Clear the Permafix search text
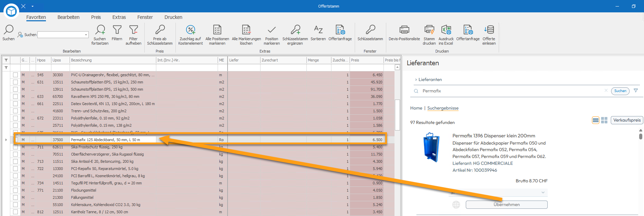Screen dimensions: 644x216 coord(606,91)
